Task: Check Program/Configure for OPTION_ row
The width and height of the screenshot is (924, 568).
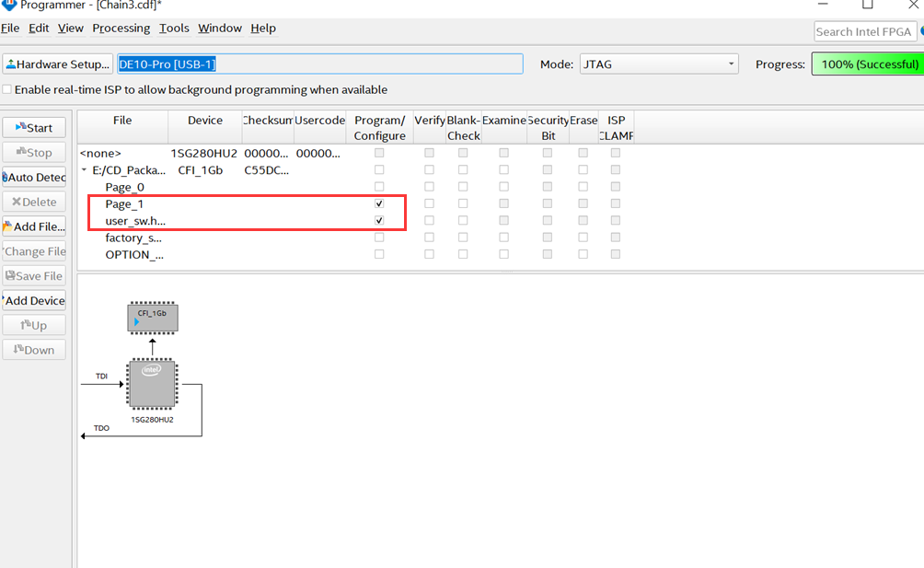Action: (379, 254)
